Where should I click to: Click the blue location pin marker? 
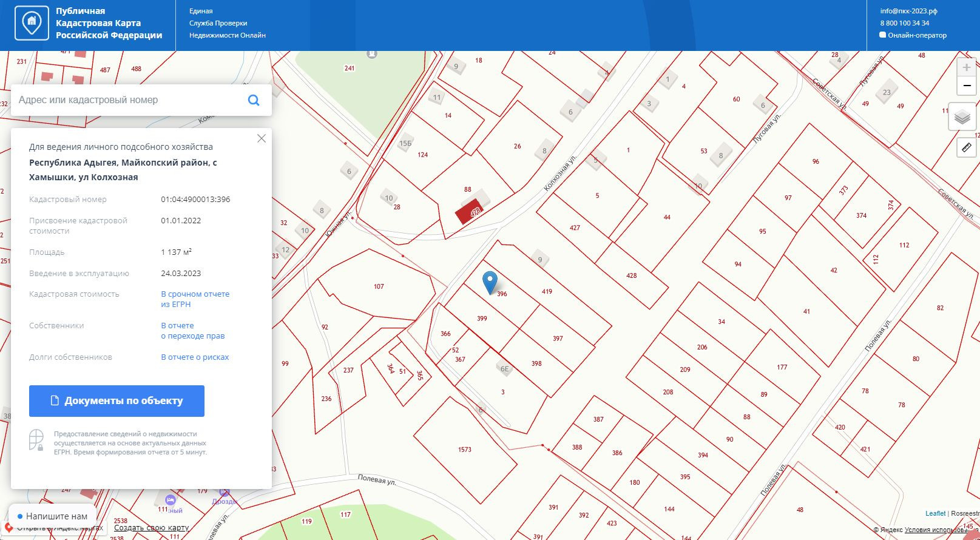[x=490, y=282]
